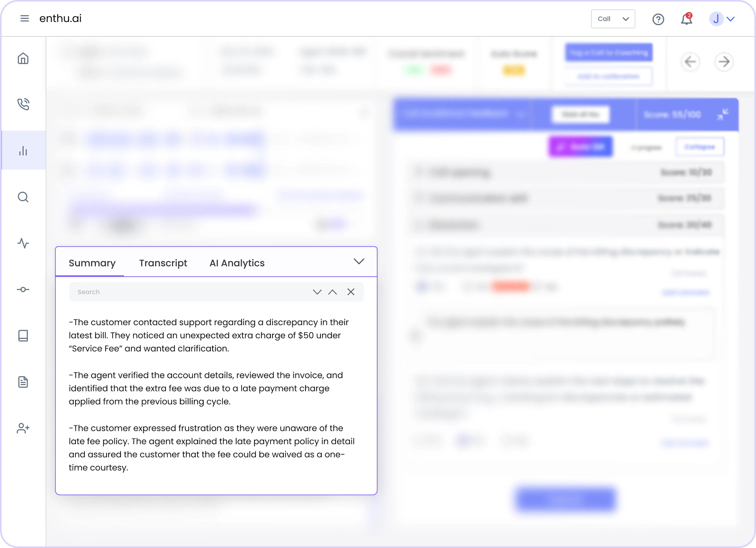Go to next call arrow
The width and height of the screenshot is (756, 548).
tap(724, 62)
